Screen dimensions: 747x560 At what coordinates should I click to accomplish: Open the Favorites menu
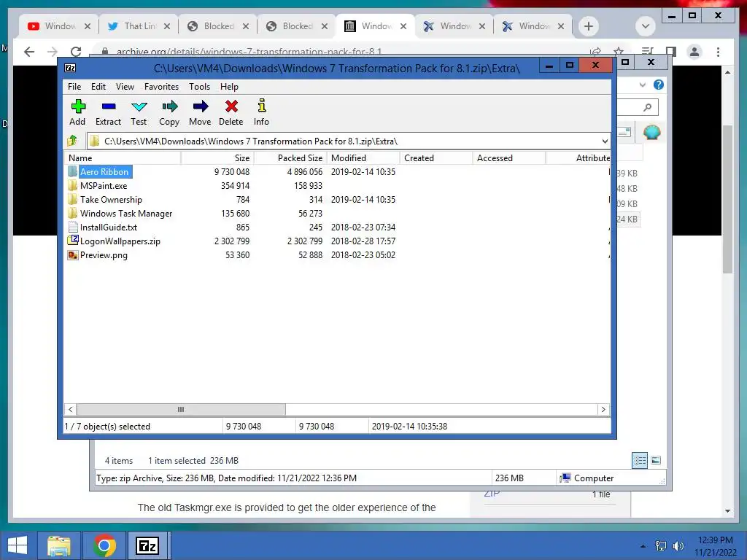161,87
